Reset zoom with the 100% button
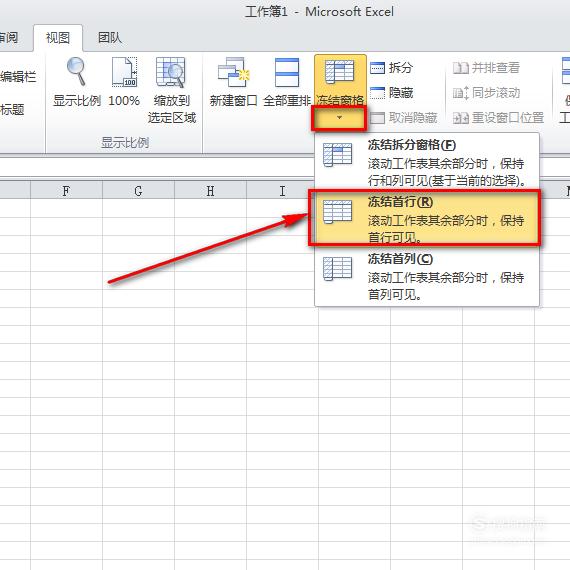 tap(124, 82)
